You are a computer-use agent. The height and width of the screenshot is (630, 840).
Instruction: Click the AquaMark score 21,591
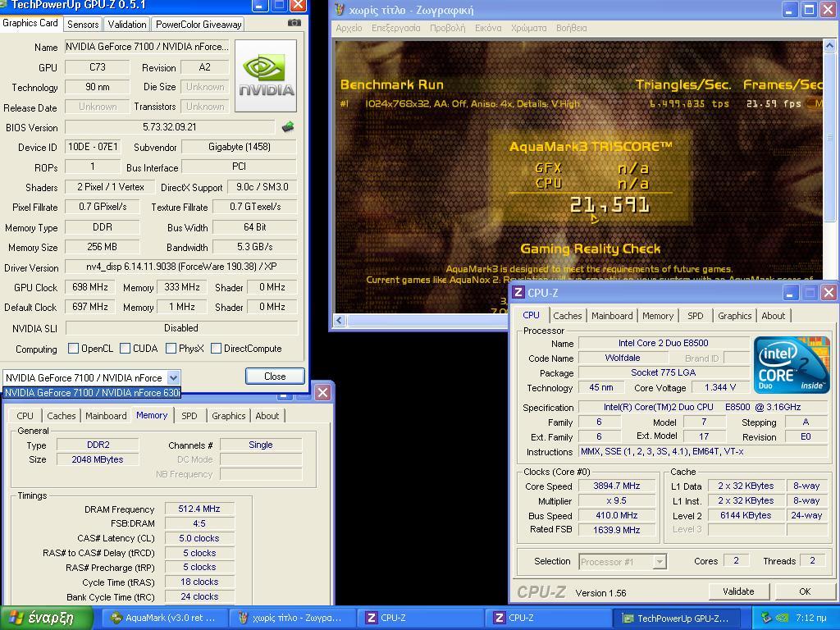[609, 204]
